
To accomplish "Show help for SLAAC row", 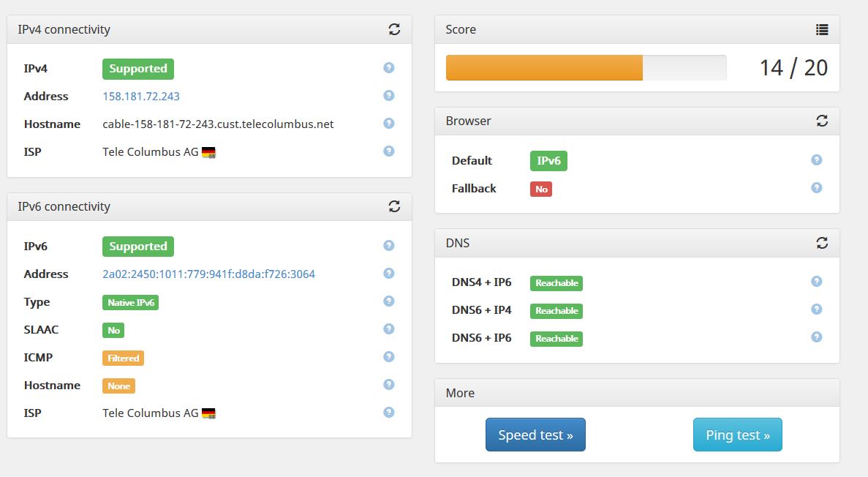I will tap(389, 329).
